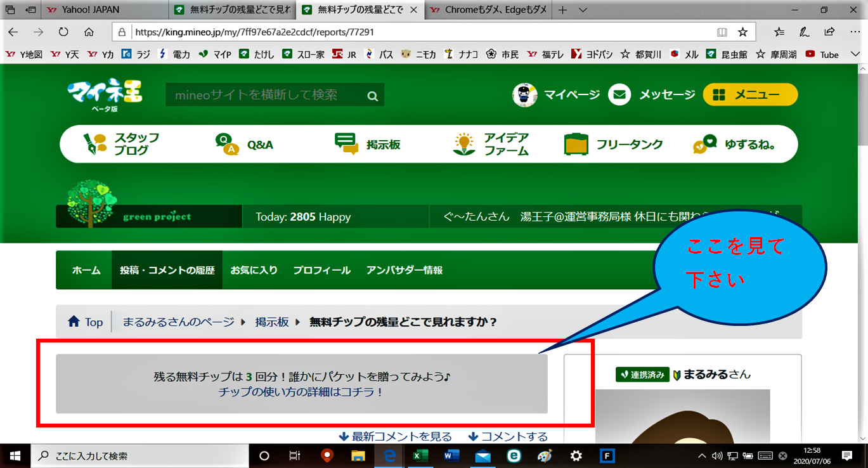Click the mineo site search field
This screenshot has width=868, height=468.
click(263, 95)
